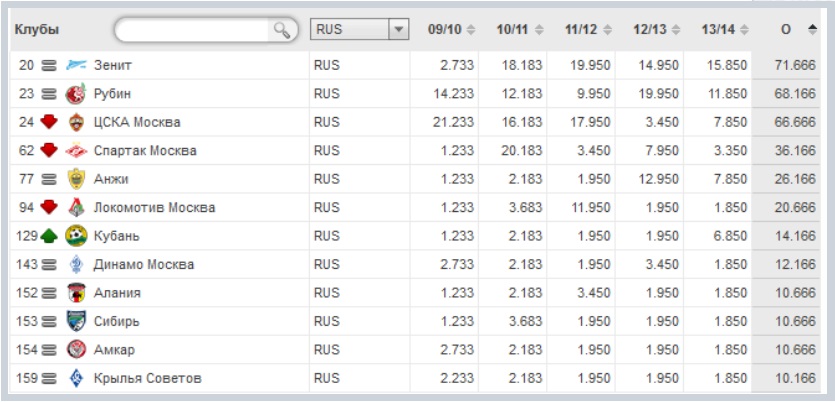Open the Крылья Советов club link

point(148,379)
